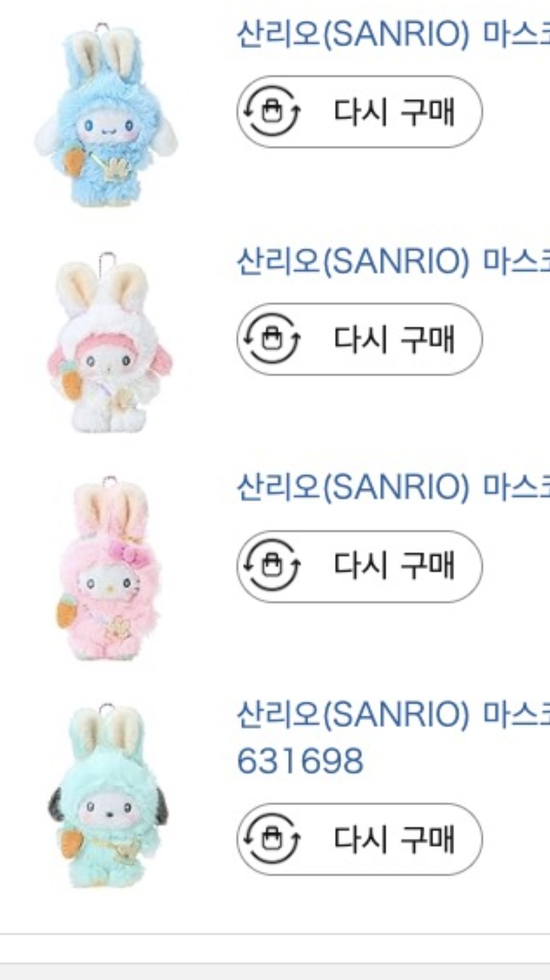The width and height of the screenshot is (550, 980).
Task: Open the 산리오(SANRIO) title link above 631698
Action: point(393,715)
